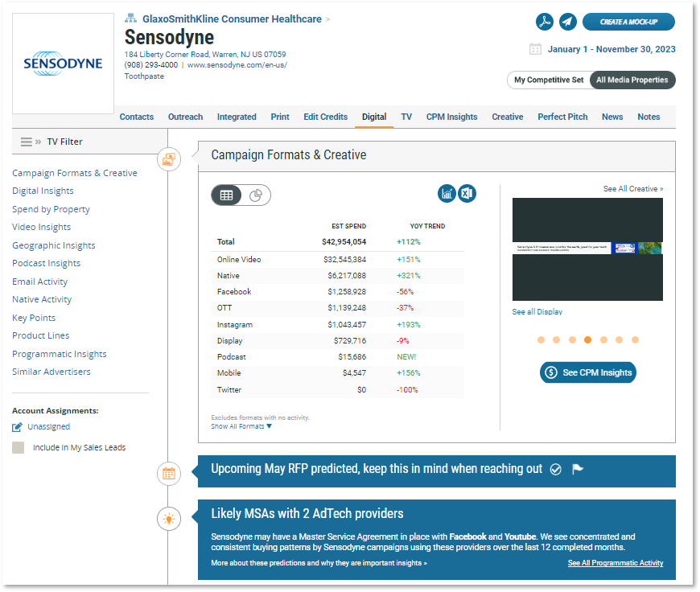The width and height of the screenshot is (700, 592).
Task: Toggle the TV Filter hamburger menu
Action: pyautogui.click(x=27, y=142)
